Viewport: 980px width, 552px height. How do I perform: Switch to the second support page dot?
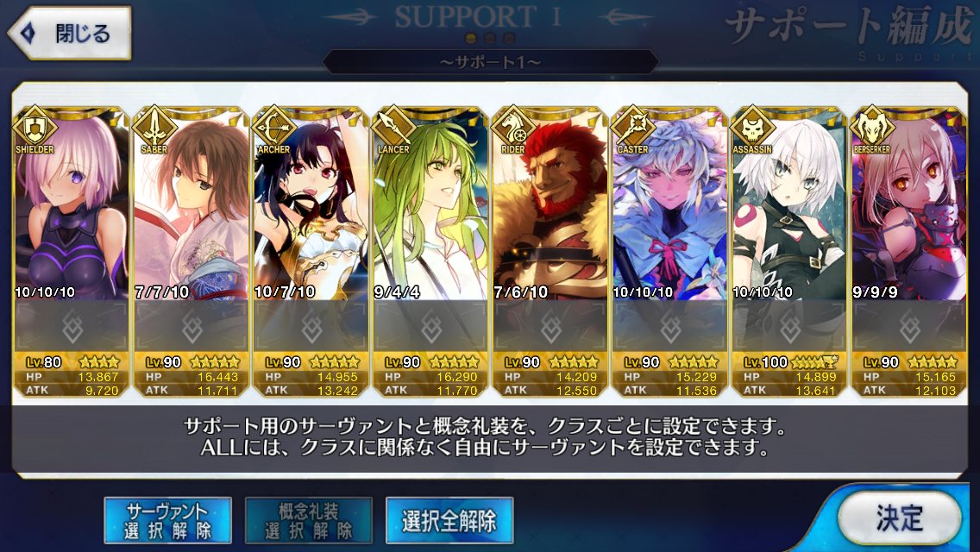coord(491,39)
